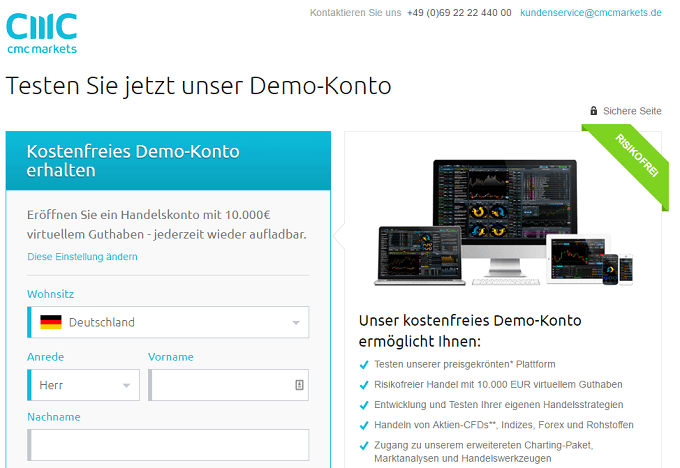Click the German flag icon in Wohnsitz
Image resolution: width=680 pixels, height=468 pixels.
51,322
